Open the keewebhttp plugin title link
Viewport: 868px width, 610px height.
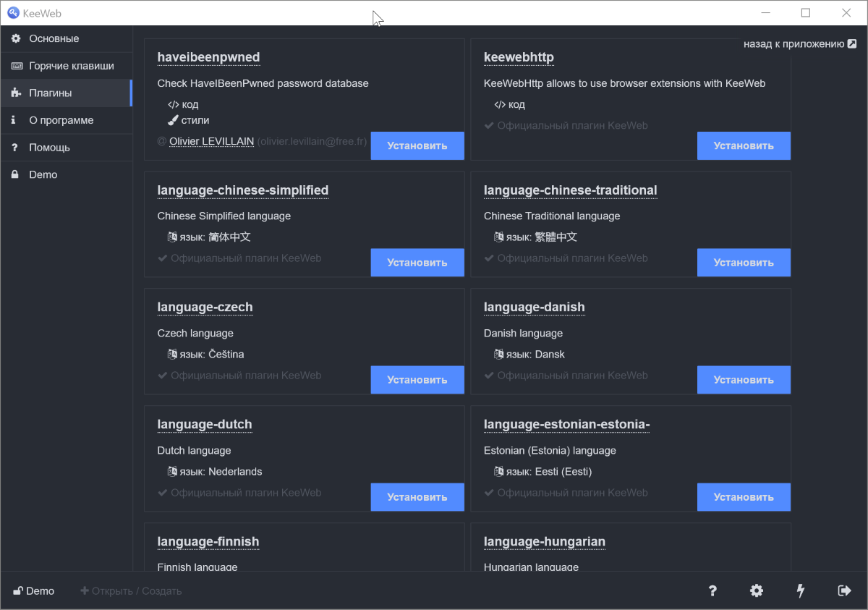519,57
